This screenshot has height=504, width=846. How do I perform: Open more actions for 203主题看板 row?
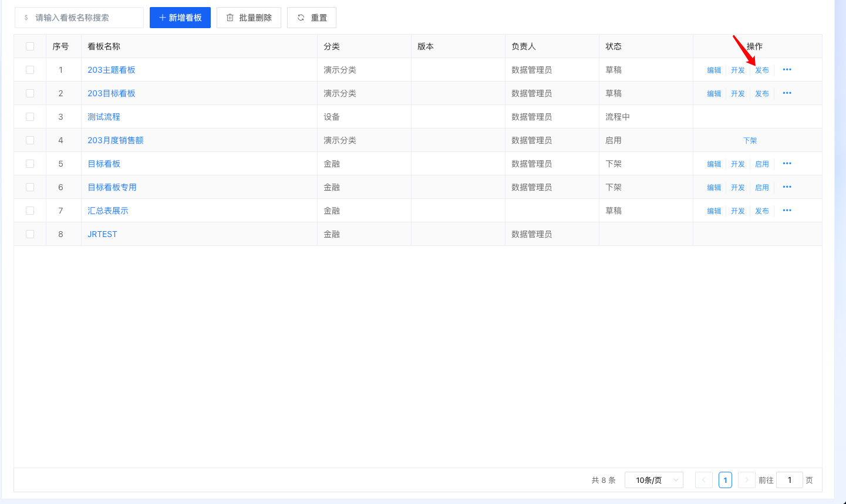tap(787, 70)
